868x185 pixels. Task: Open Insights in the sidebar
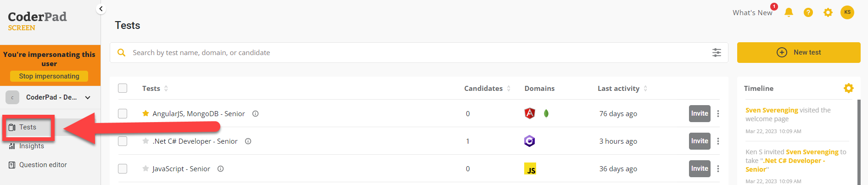coord(31,146)
